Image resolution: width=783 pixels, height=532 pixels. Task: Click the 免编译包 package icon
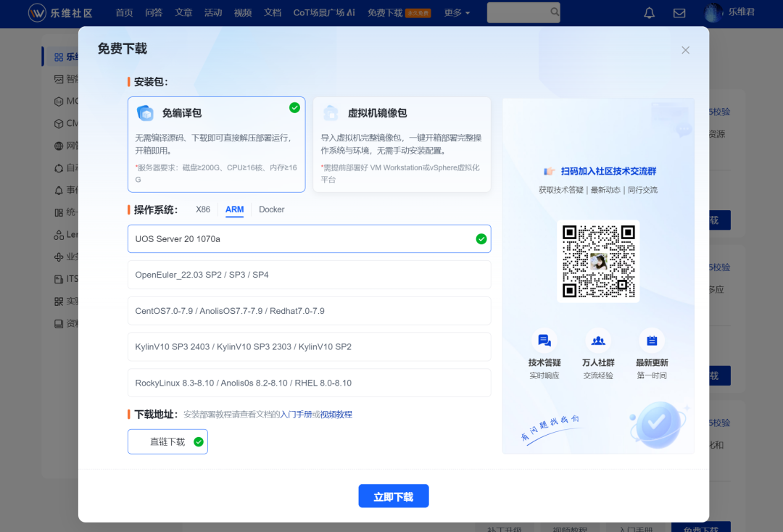pyautogui.click(x=145, y=113)
